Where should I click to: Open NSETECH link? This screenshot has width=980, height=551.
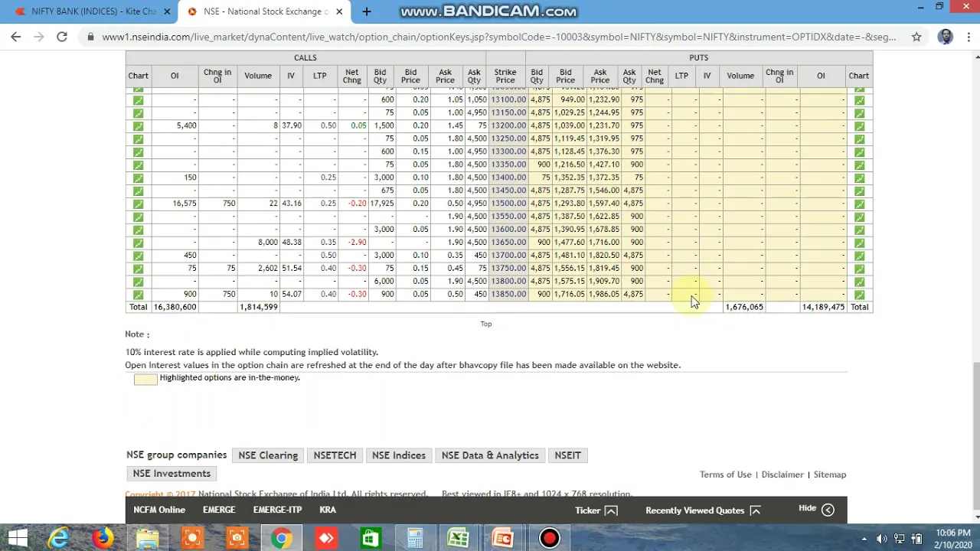pos(335,455)
